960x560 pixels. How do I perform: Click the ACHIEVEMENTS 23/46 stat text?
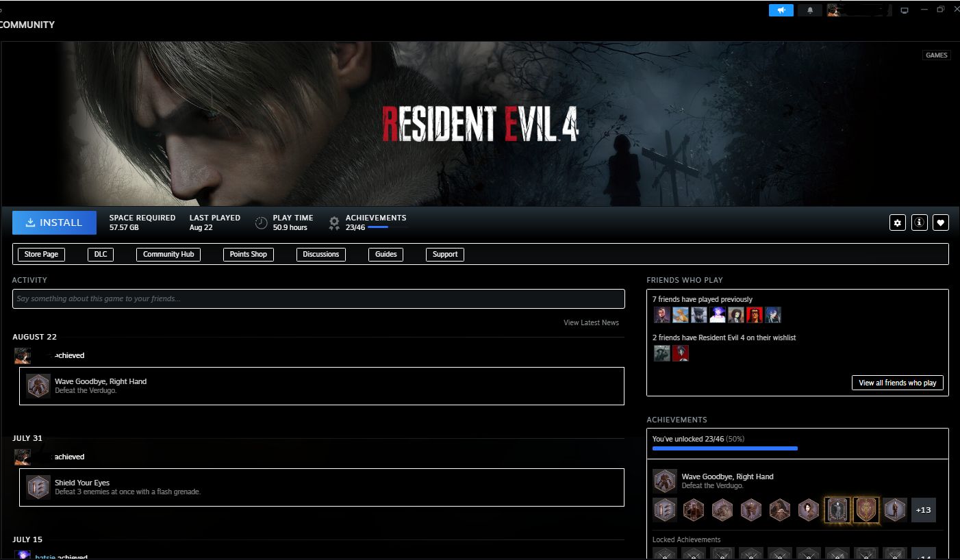click(376, 222)
